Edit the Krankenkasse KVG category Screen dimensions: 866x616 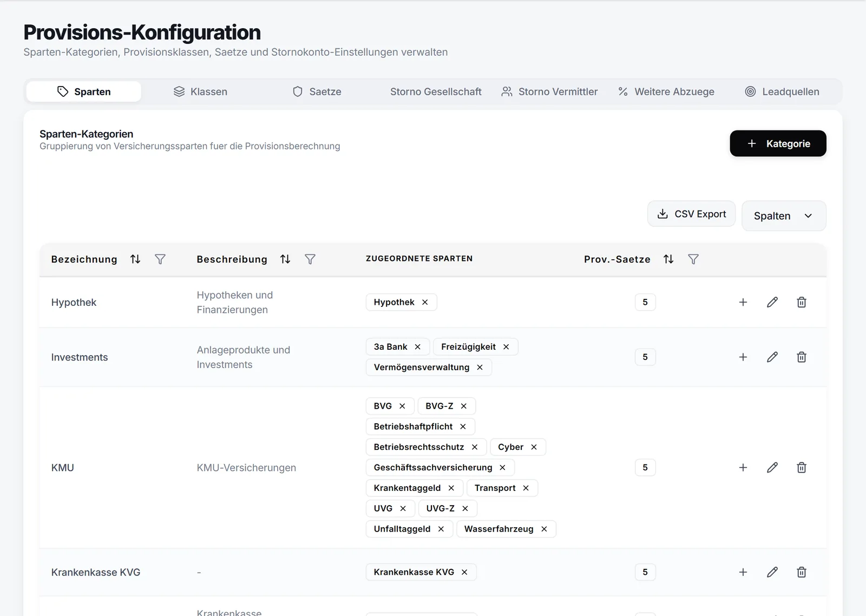tap(772, 572)
